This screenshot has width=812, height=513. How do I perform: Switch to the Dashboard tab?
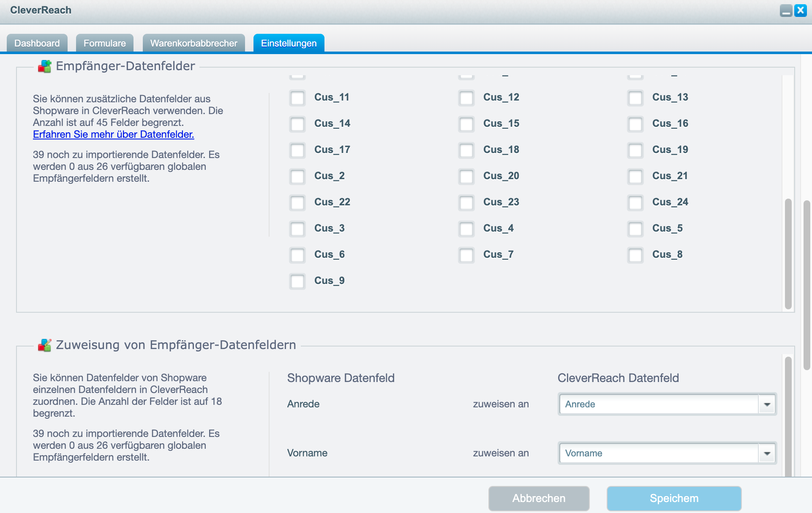pyautogui.click(x=37, y=44)
